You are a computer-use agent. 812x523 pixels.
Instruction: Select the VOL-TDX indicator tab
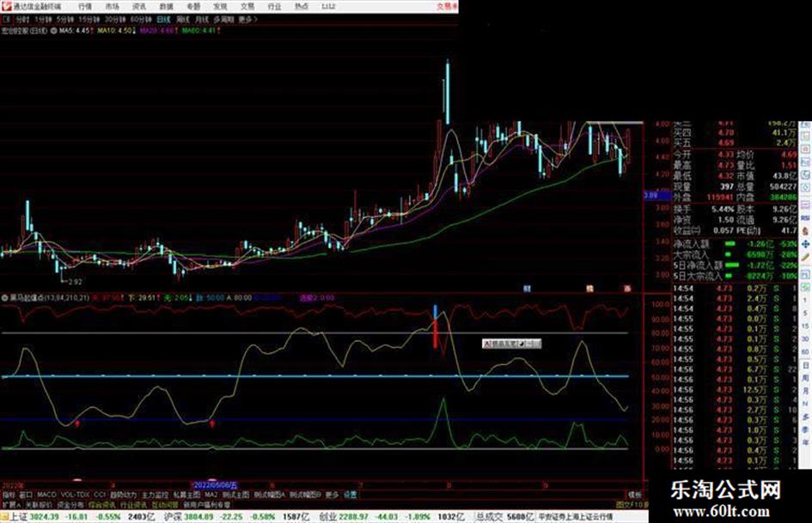pos(76,495)
